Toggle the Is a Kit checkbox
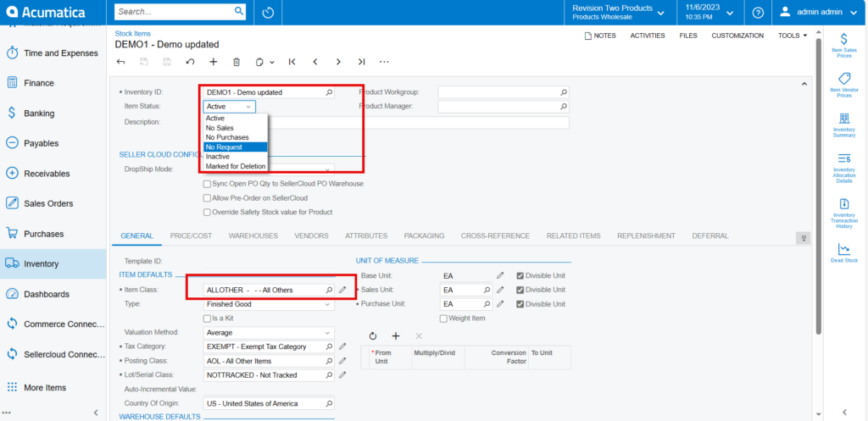Image resolution: width=868 pixels, height=421 pixels. pos(207,319)
